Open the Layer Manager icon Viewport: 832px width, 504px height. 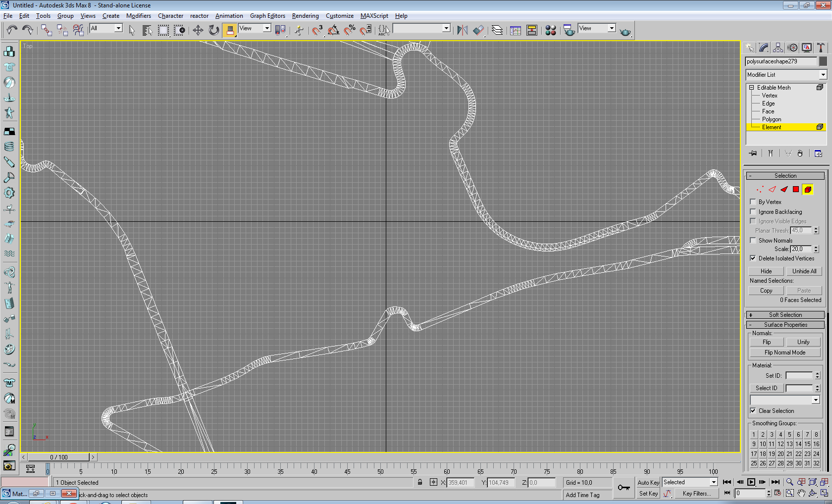pos(497,30)
